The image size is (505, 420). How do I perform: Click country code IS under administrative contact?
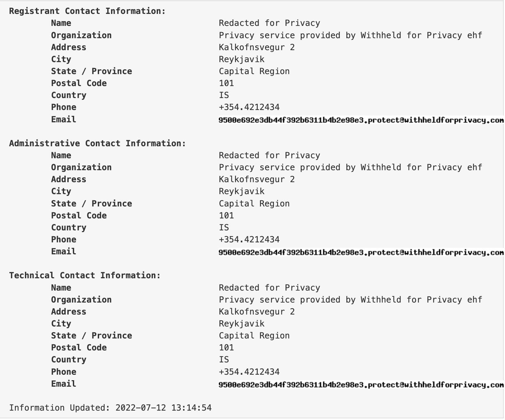(224, 227)
